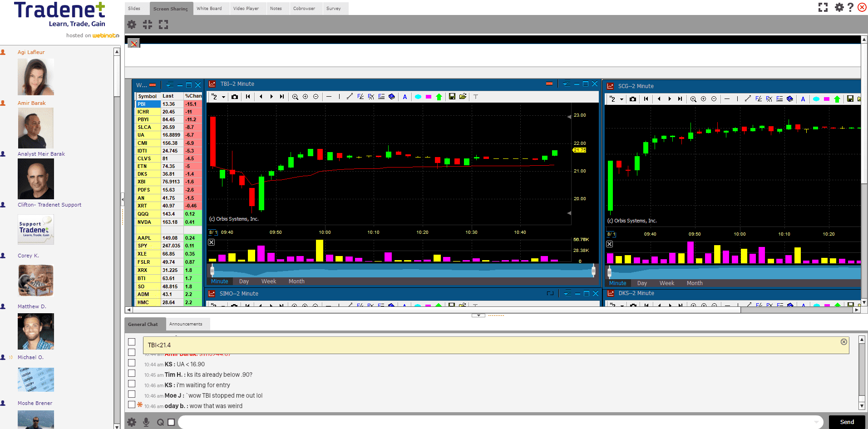Jump to last bar in TBI chart
This screenshot has height=429, width=868.
[x=282, y=97]
